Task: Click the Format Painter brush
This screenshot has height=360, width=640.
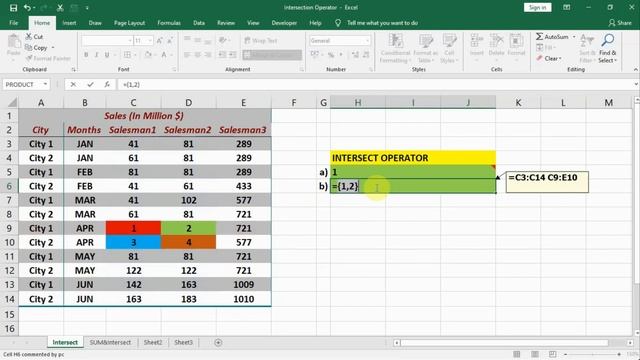Action: coord(29,58)
